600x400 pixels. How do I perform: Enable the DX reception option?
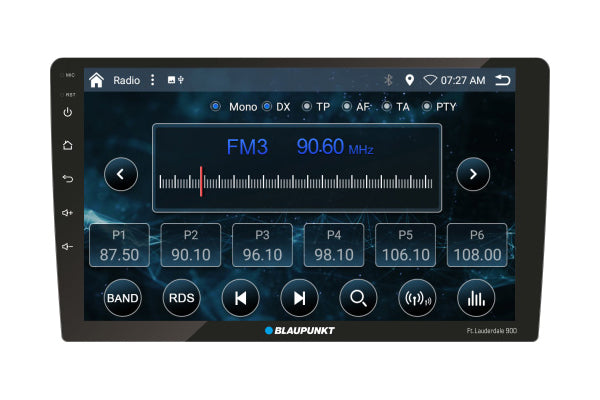[x=267, y=106]
